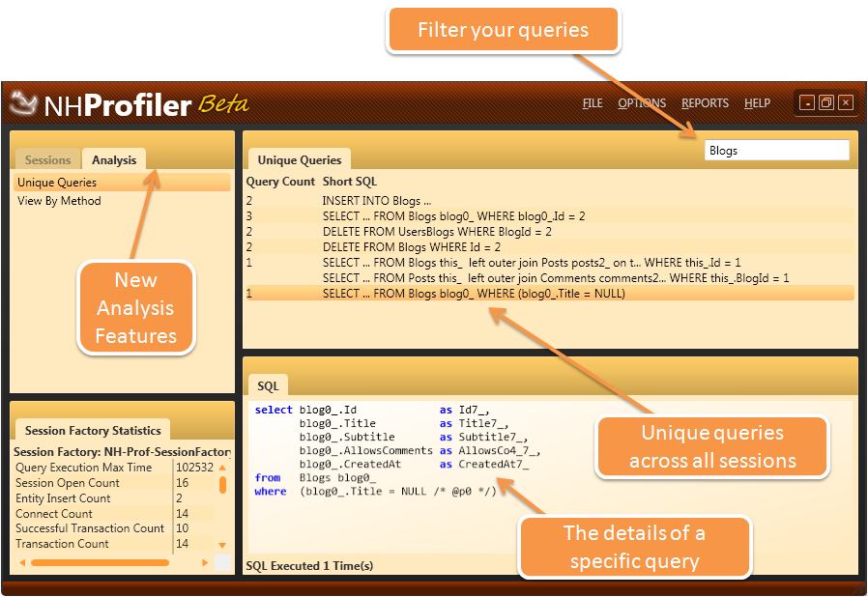868x597 pixels.
Task: Select View By Method in analysis list
Action: point(59,201)
